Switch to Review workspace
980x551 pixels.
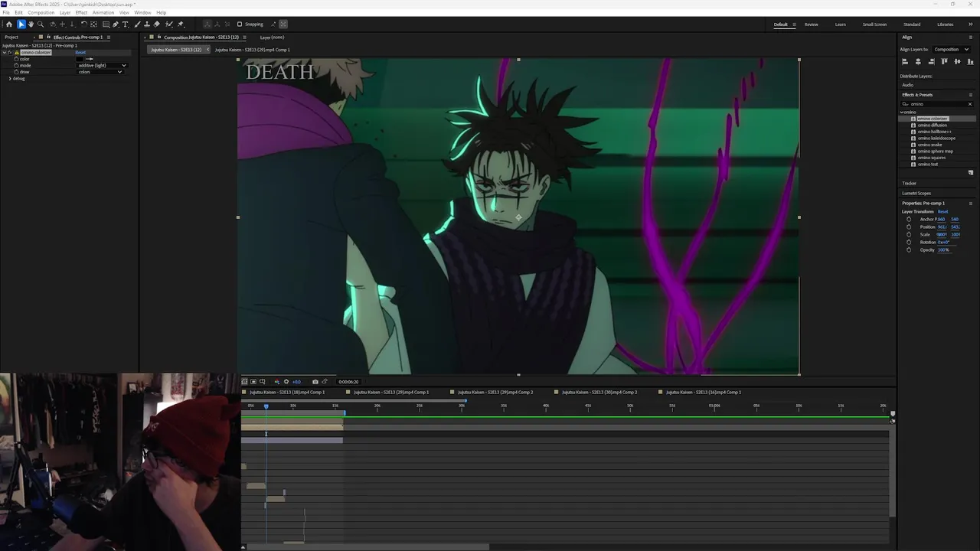tap(811, 24)
